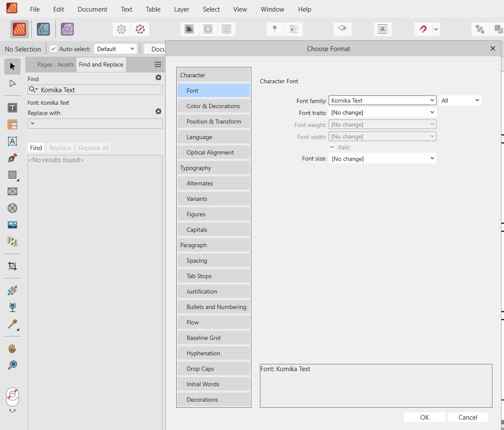The height and width of the screenshot is (430, 504).
Task: Select the Rectangle shape tool
Action: (x=12, y=175)
